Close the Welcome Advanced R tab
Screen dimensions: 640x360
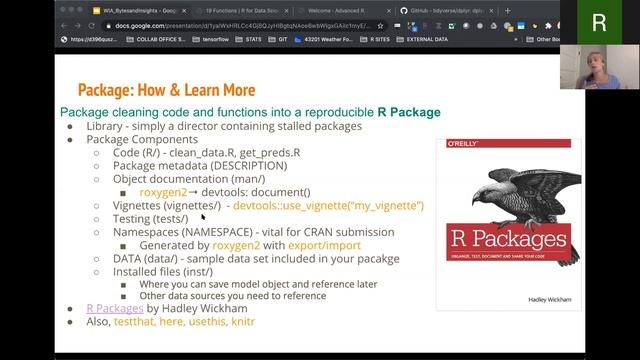click(389, 11)
